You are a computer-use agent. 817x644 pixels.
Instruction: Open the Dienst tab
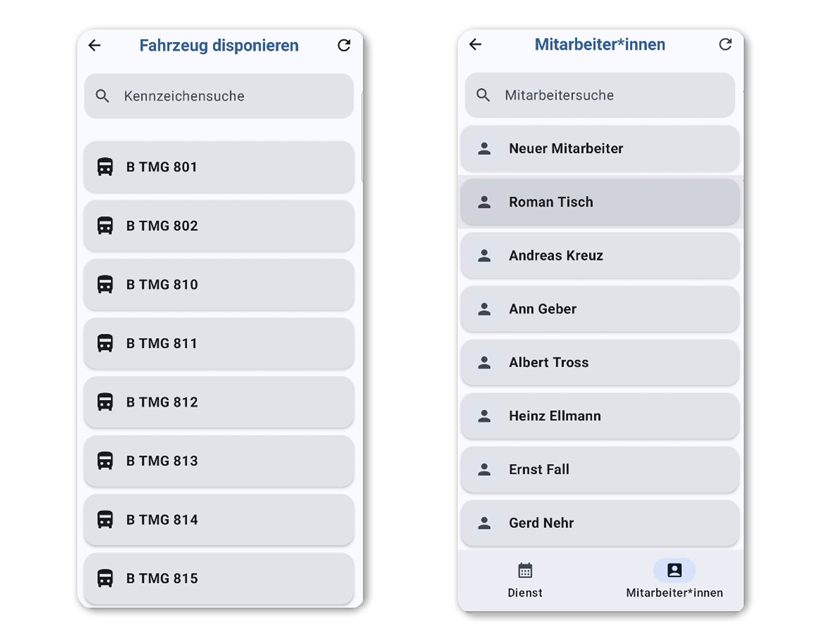click(525, 580)
